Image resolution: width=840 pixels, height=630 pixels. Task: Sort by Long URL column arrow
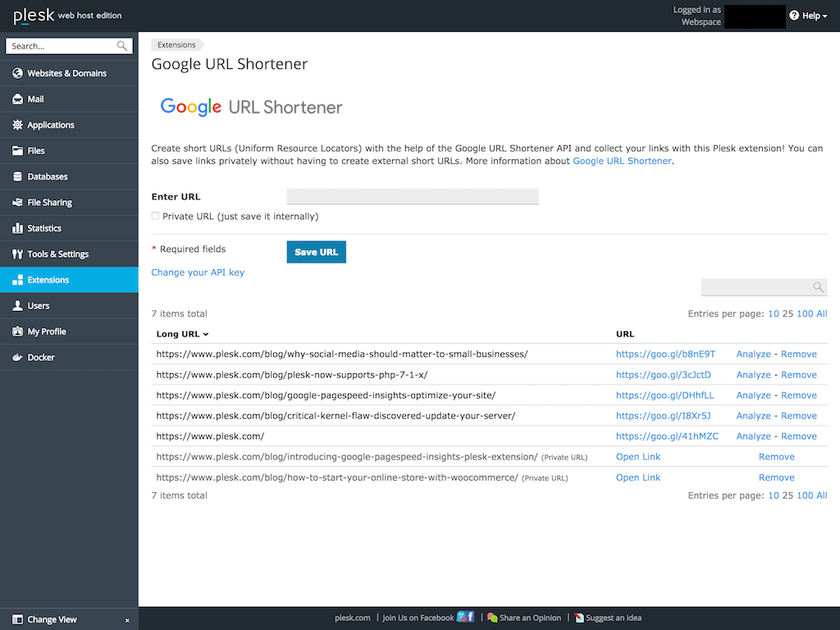206,335
